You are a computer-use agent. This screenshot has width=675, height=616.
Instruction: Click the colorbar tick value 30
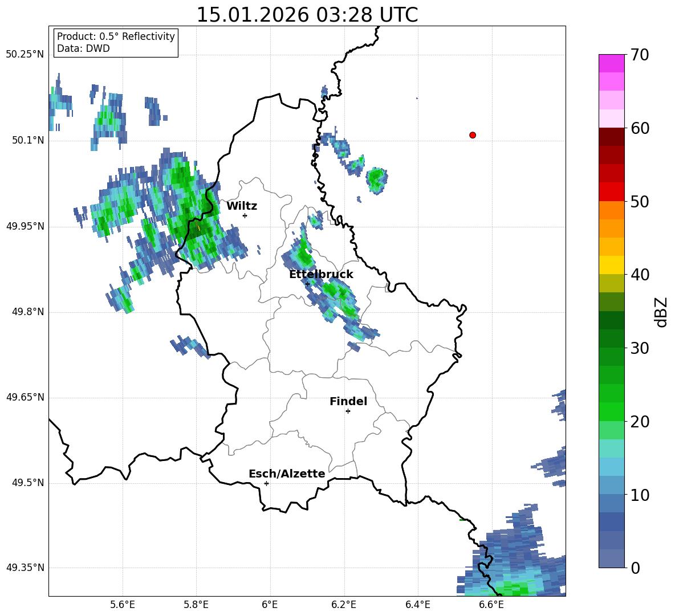640,348
